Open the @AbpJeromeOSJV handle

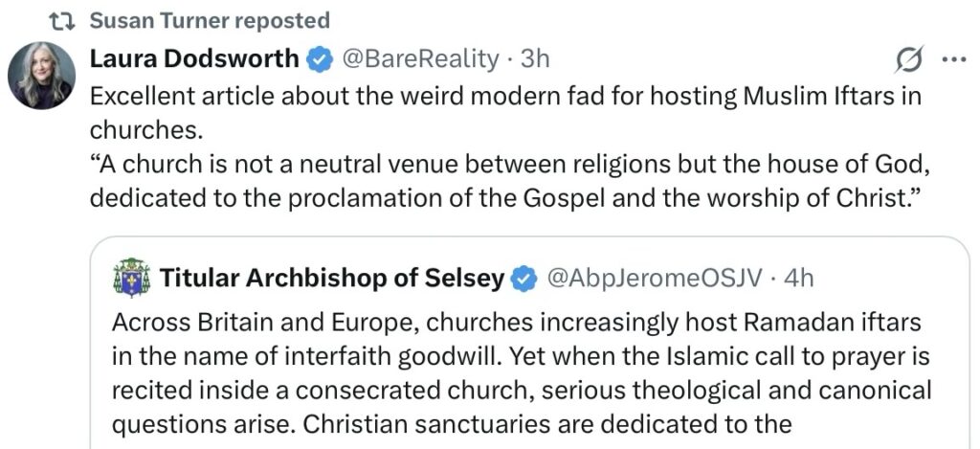655,279
